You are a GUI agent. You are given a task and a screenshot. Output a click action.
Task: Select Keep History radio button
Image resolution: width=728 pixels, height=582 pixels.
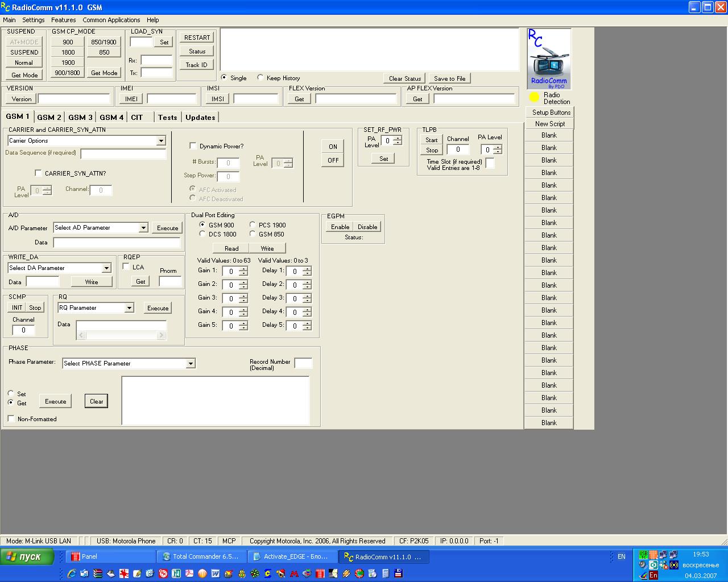(x=260, y=78)
